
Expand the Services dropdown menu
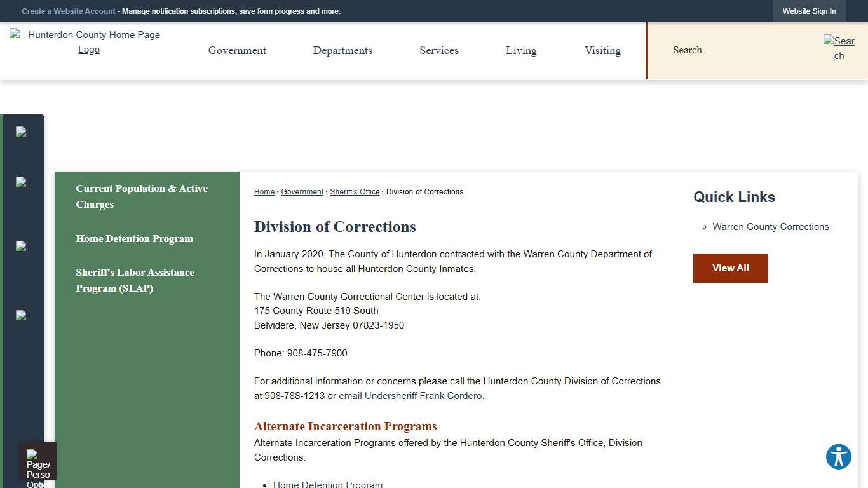(x=438, y=50)
